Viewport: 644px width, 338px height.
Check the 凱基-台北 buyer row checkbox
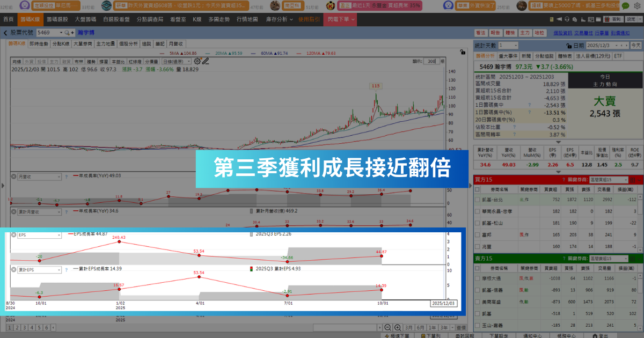tap(478, 199)
